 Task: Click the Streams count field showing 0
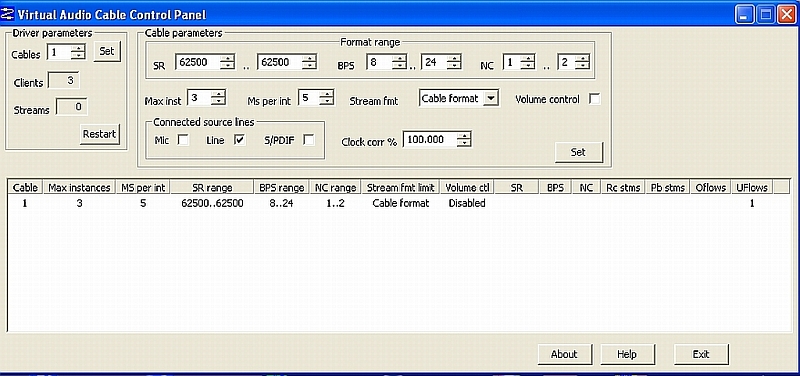point(71,107)
